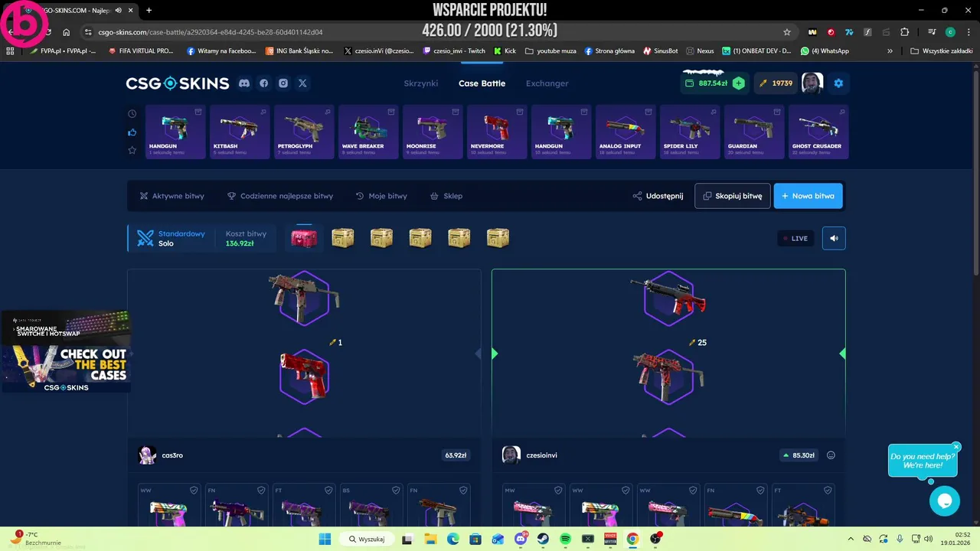Open the SPIDER LILY drop card
This screenshot has width=980, height=551.
point(690,132)
